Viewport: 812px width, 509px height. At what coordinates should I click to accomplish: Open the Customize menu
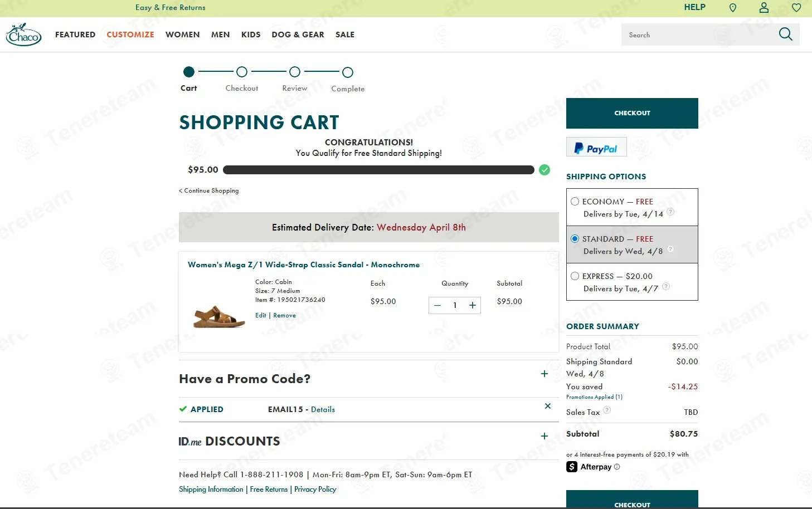pos(130,35)
